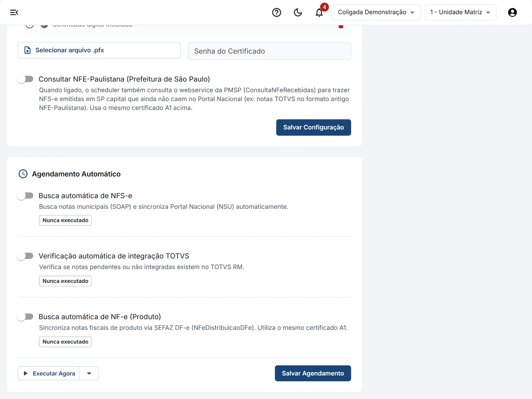Click the clock icon beside Agendamento Automático

(x=23, y=174)
